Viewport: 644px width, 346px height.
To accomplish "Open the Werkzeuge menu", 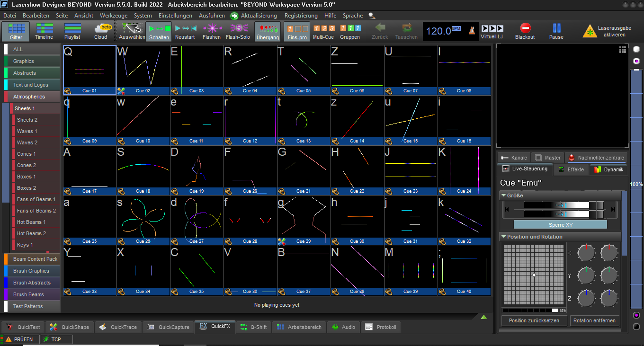I will coord(114,16).
